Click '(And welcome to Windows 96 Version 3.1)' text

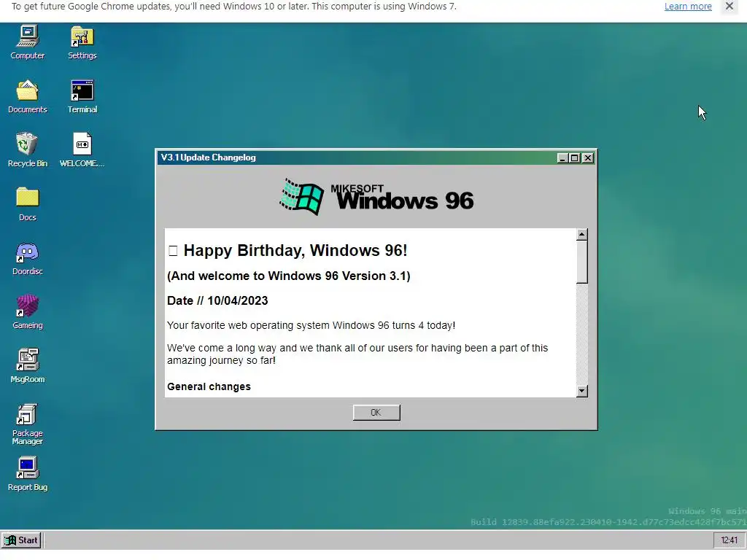[289, 276]
